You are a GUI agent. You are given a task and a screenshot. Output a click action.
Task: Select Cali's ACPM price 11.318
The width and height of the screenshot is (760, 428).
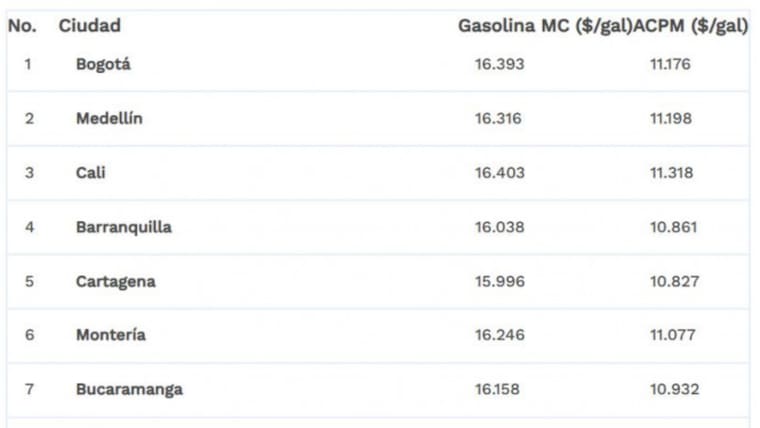(x=671, y=172)
